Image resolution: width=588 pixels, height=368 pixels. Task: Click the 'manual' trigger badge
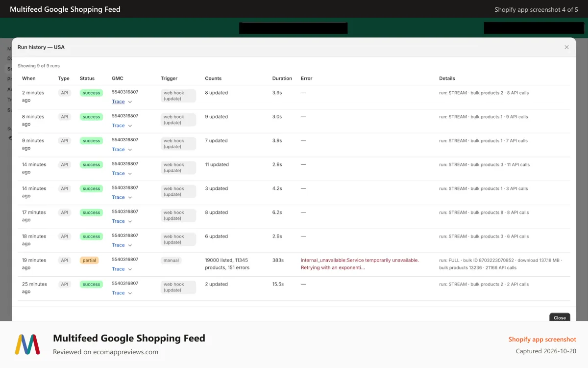click(171, 261)
